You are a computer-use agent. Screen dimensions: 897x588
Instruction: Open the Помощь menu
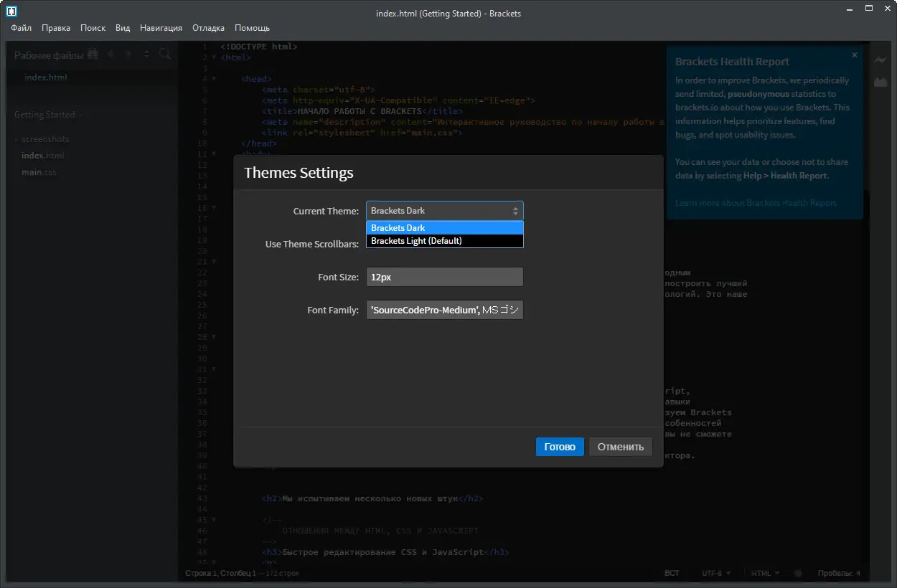pos(253,28)
